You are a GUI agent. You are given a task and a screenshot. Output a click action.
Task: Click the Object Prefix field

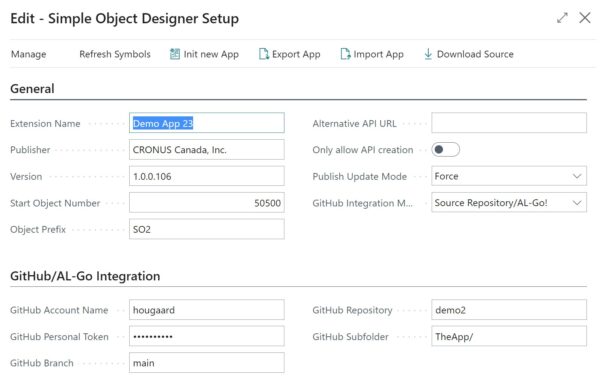point(207,229)
